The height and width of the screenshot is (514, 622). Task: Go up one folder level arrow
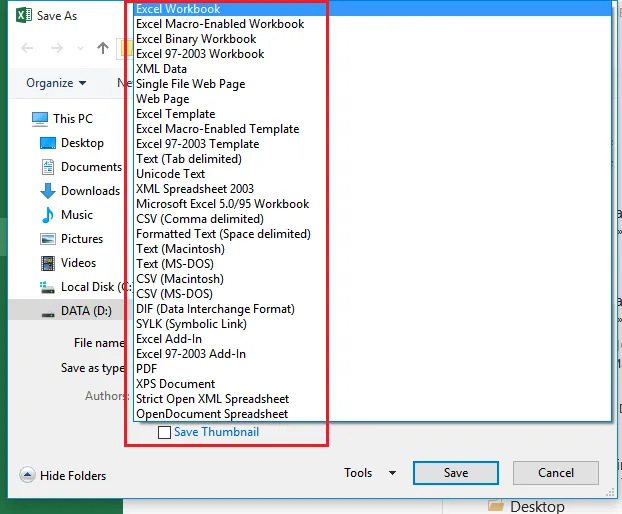[103, 48]
